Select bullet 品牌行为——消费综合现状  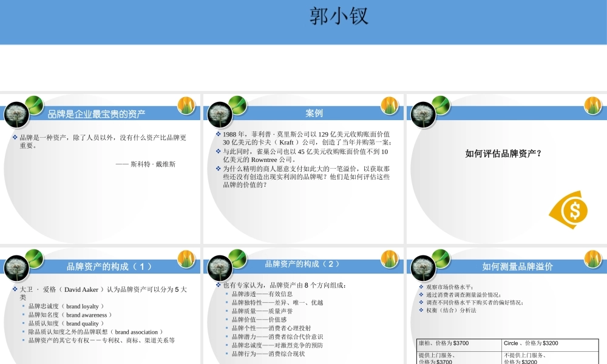click(268, 354)
